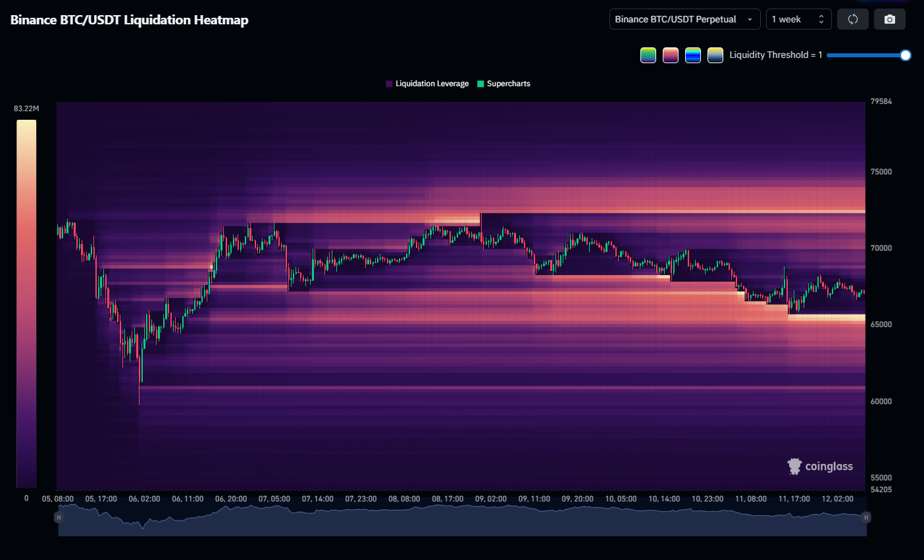Click the coinglass logo watermark

coord(820,466)
